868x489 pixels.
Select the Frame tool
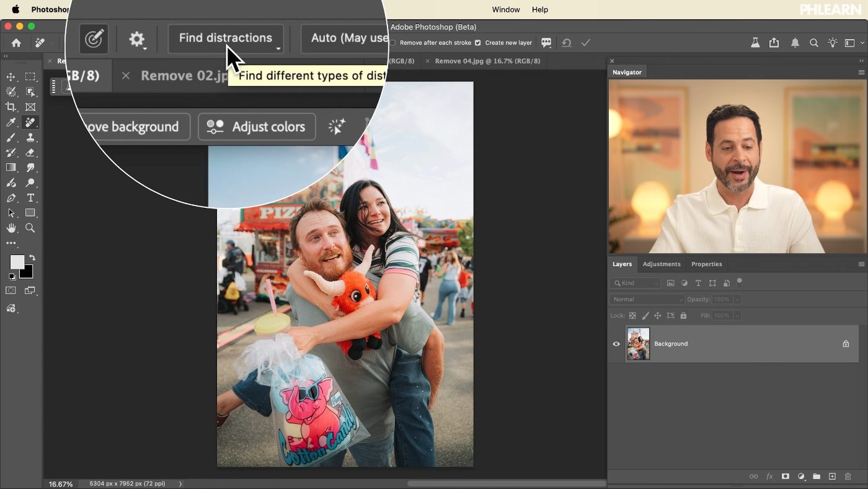(x=30, y=107)
